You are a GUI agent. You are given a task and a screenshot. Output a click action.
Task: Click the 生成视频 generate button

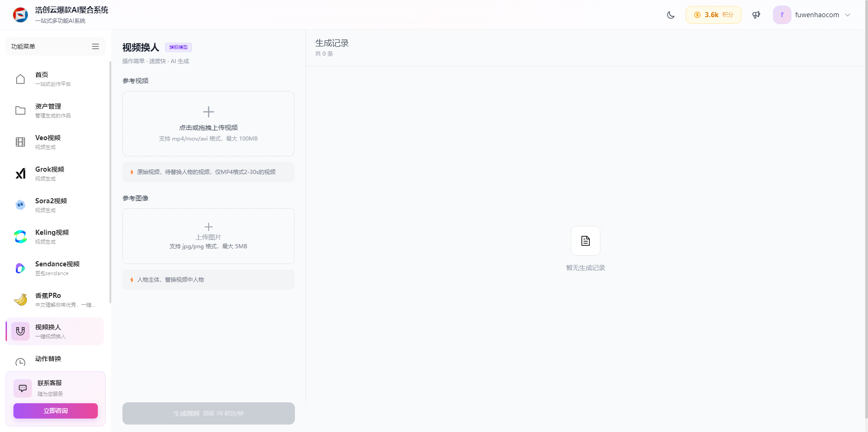208,413
